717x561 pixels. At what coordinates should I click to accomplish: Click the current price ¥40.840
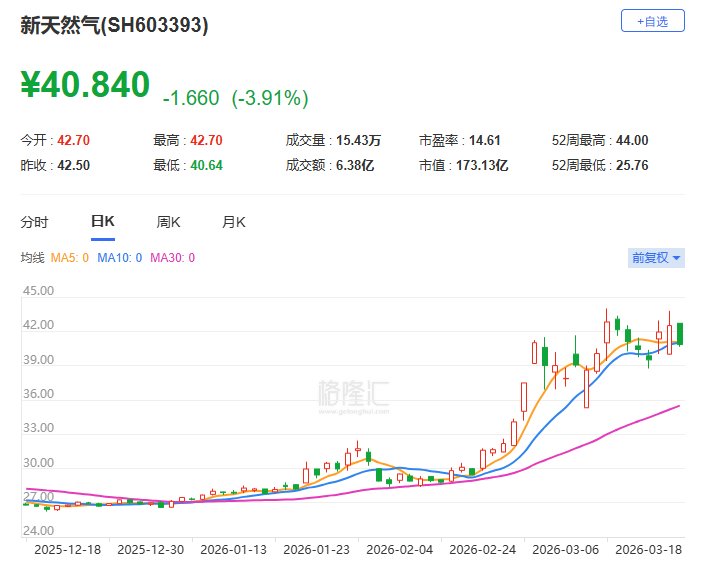tap(85, 85)
